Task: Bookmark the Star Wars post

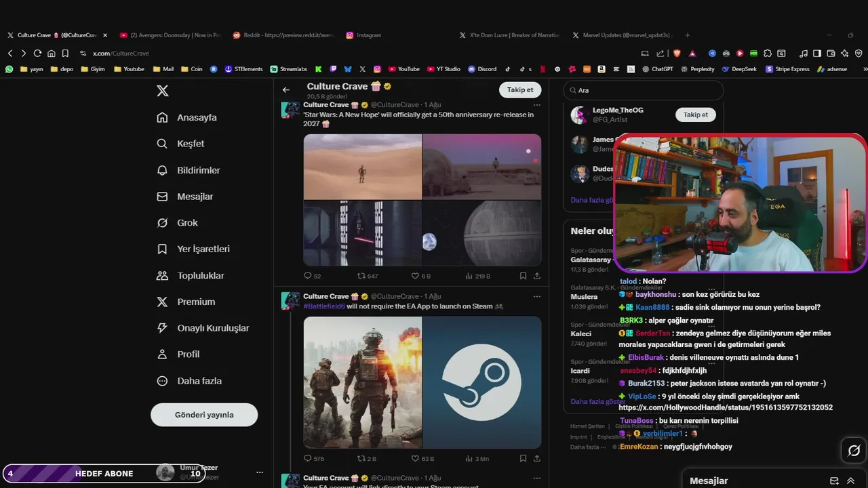Action: [x=523, y=276]
